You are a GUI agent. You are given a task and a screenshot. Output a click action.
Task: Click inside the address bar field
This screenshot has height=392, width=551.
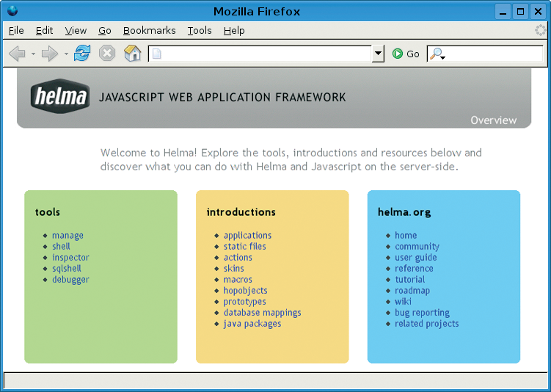coord(260,54)
